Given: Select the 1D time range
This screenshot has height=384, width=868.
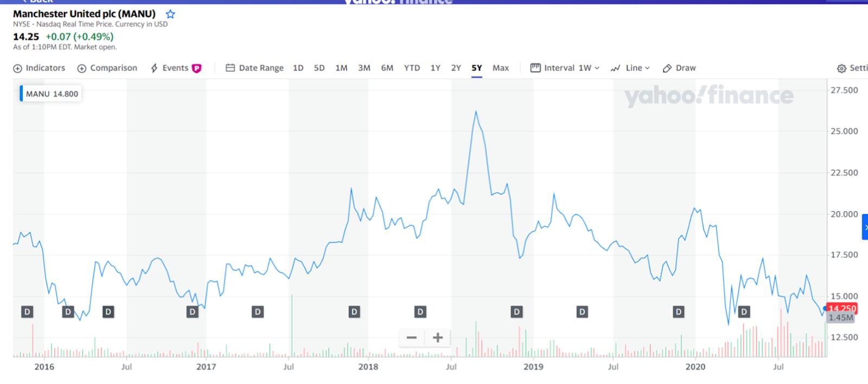Looking at the screenshot, I should 298,68.
